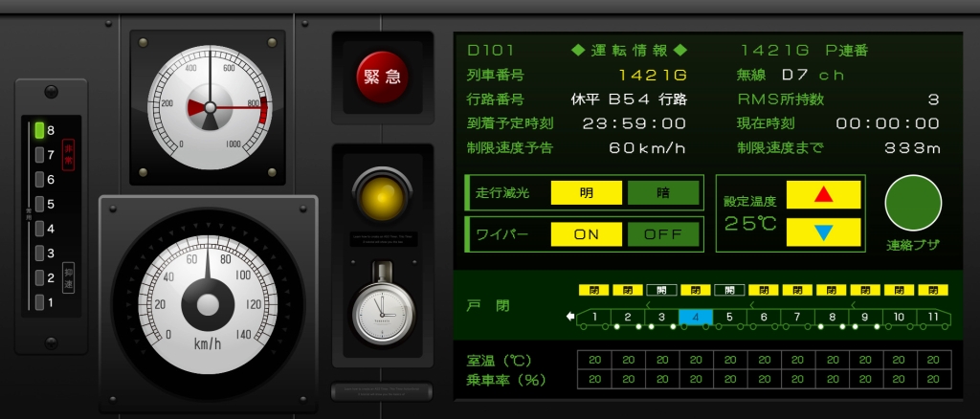Select brake notch 6
The height and width of the screenshot is (419, 980).
click(39, 180)
